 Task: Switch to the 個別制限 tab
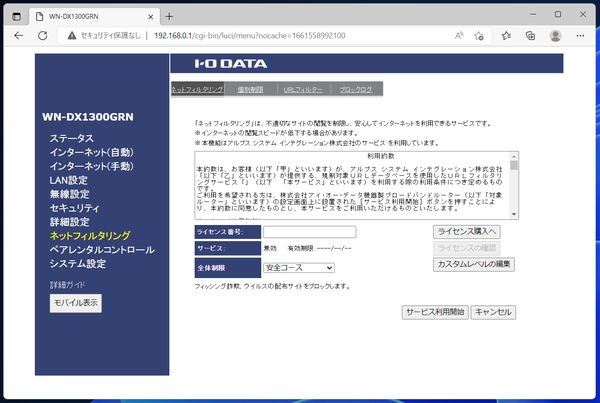[x=250, y=89]
